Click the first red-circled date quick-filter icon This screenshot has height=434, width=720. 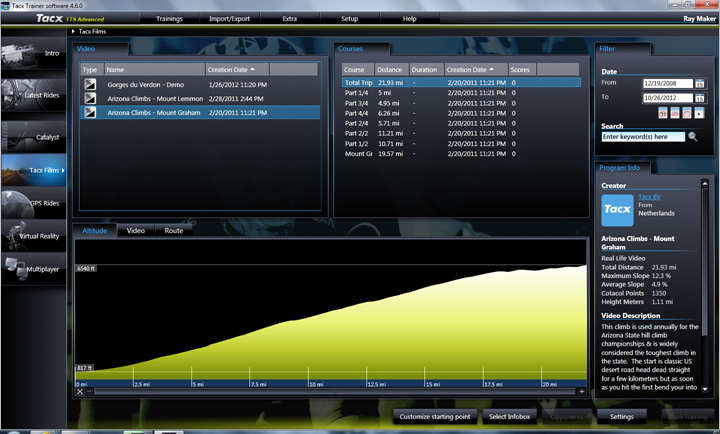[x=663, y=113]
